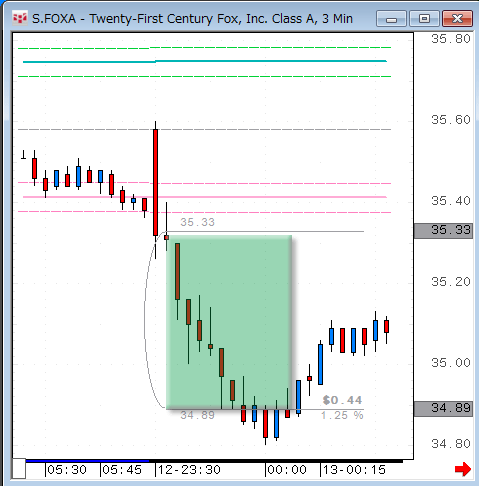
Task: Click the 12-23:30 time label
Action: (x=189, y=470)
